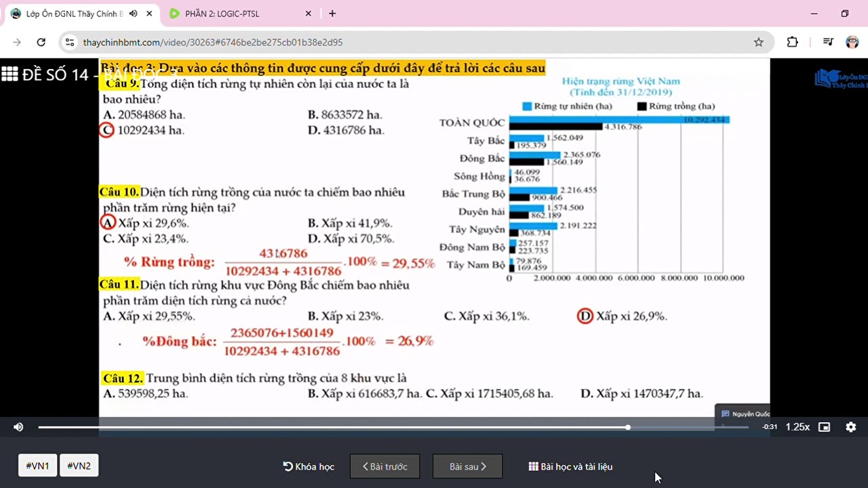Click answer D. 4316786 ha.
Screen dimensions: 868x488
346,130
